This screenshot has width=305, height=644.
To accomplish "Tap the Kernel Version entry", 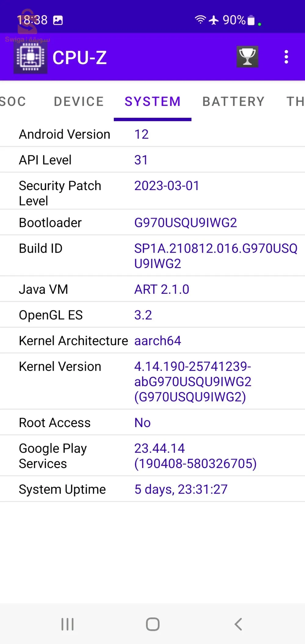I will [193, 381].
